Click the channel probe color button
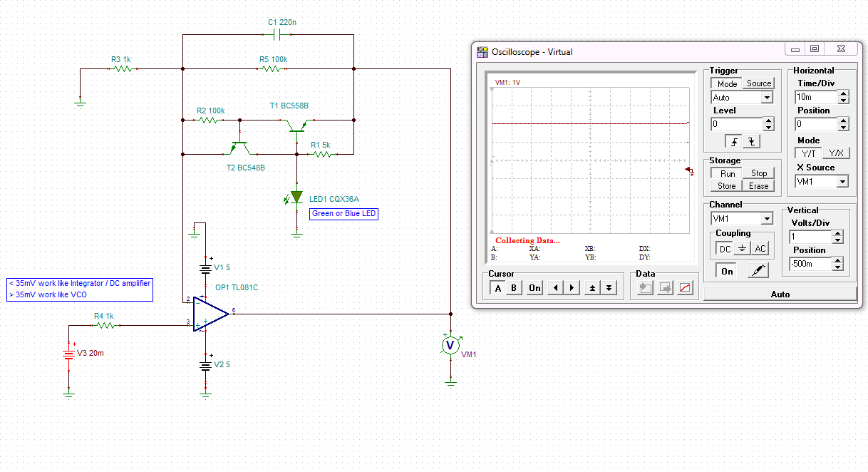The image size is (868, 472). coord(758,271)
